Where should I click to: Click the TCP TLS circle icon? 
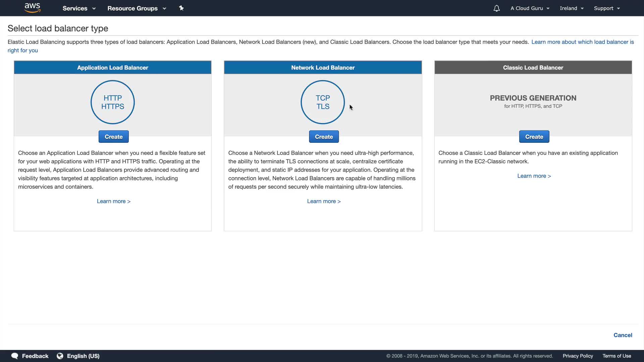[x=323, y=102]
